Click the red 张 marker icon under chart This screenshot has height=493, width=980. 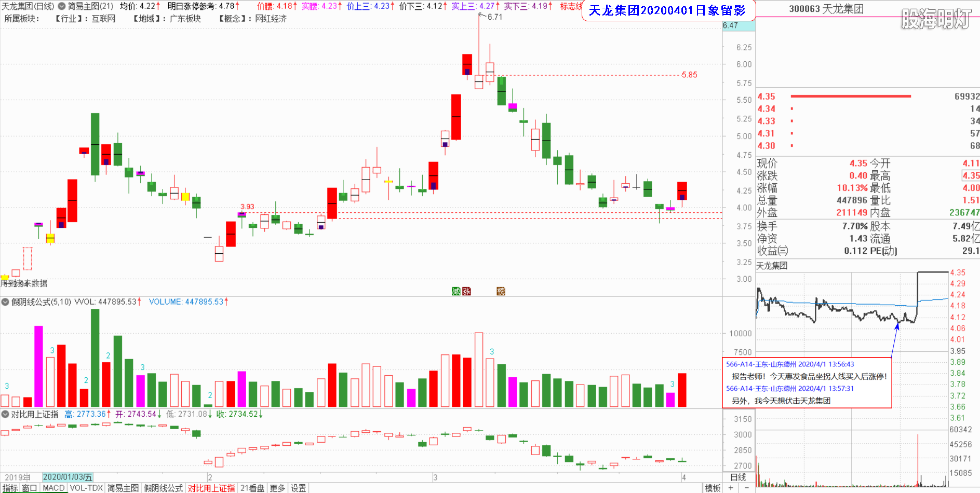click(x=466, y=291)
